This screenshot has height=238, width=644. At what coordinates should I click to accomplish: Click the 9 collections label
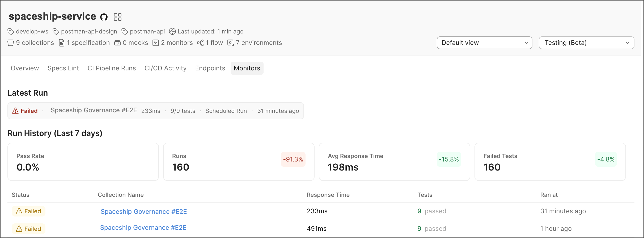(35, 43)
